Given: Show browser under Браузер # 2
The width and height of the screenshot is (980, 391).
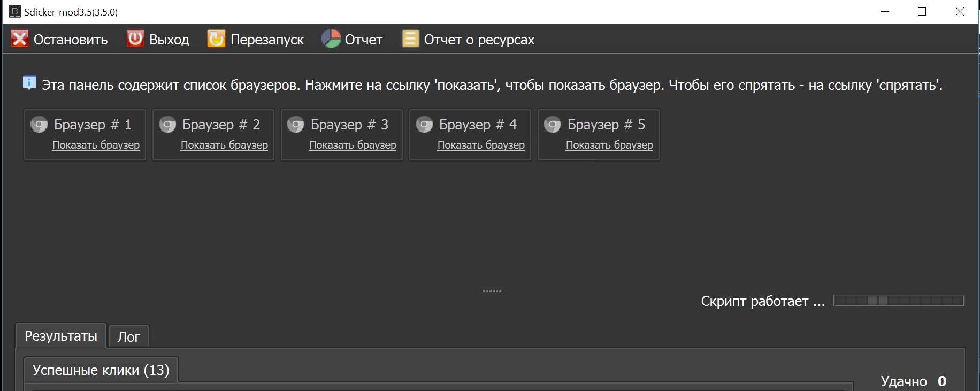Looking at the screenshot, I should click(224, 145).
